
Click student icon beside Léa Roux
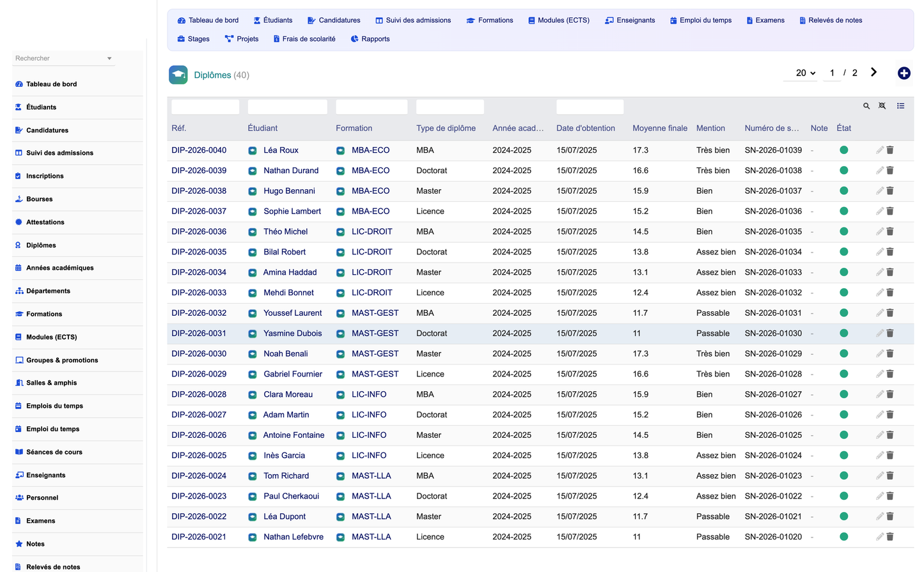click(253, 151)
